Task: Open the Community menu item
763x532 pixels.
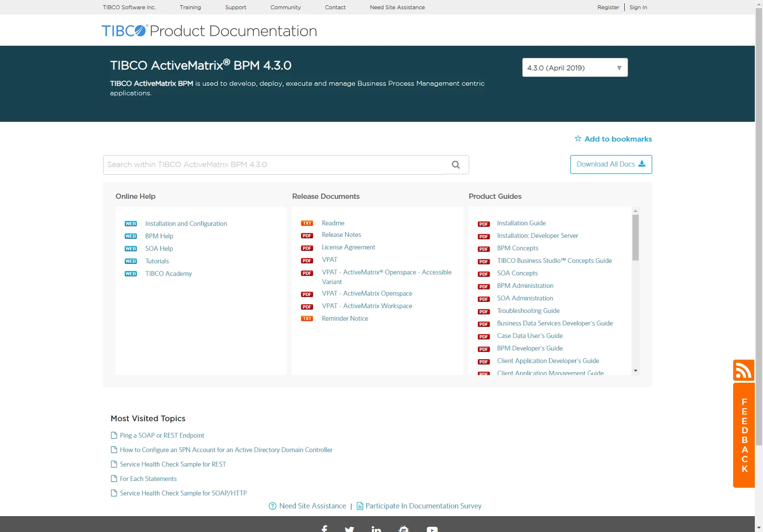Action: [286, 7]
